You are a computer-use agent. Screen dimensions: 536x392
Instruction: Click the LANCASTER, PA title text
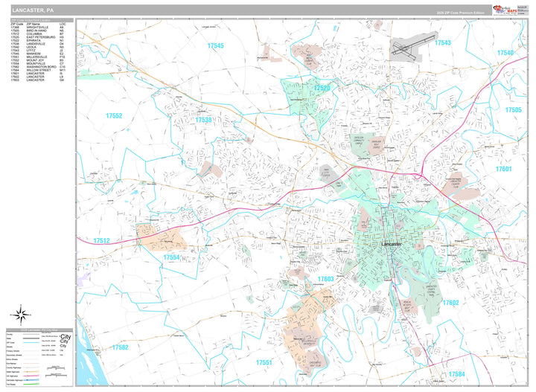pyautogui.click(x=33, y=10)
